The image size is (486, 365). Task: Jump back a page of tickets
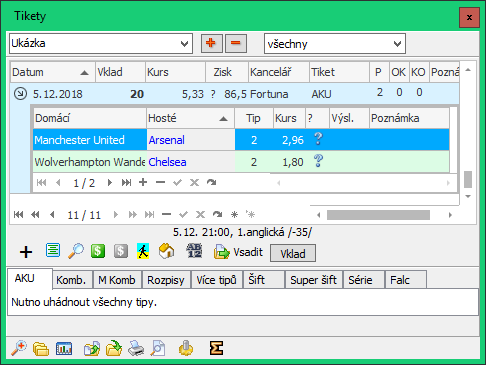coord(35,215)
